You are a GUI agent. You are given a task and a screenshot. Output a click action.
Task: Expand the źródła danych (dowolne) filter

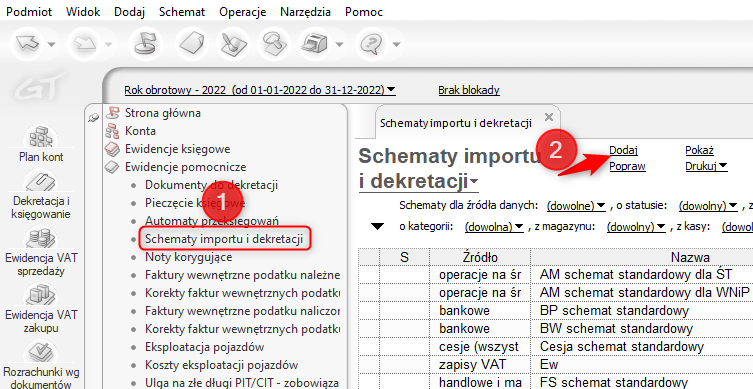coord(576,206)
